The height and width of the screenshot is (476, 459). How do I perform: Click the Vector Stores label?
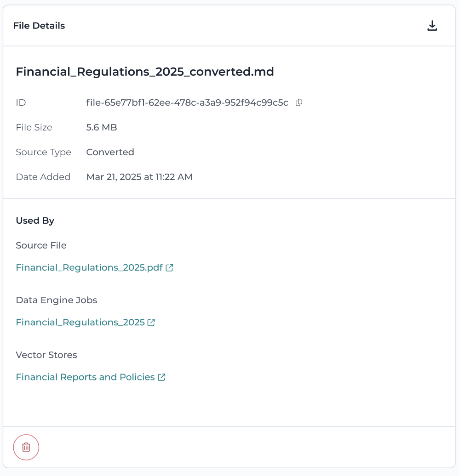point(46,355)
